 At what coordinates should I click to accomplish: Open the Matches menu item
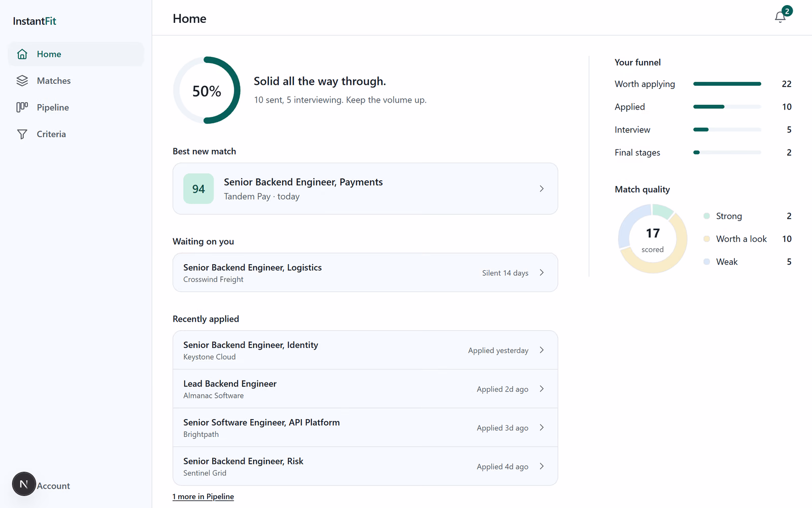[76, 81]
